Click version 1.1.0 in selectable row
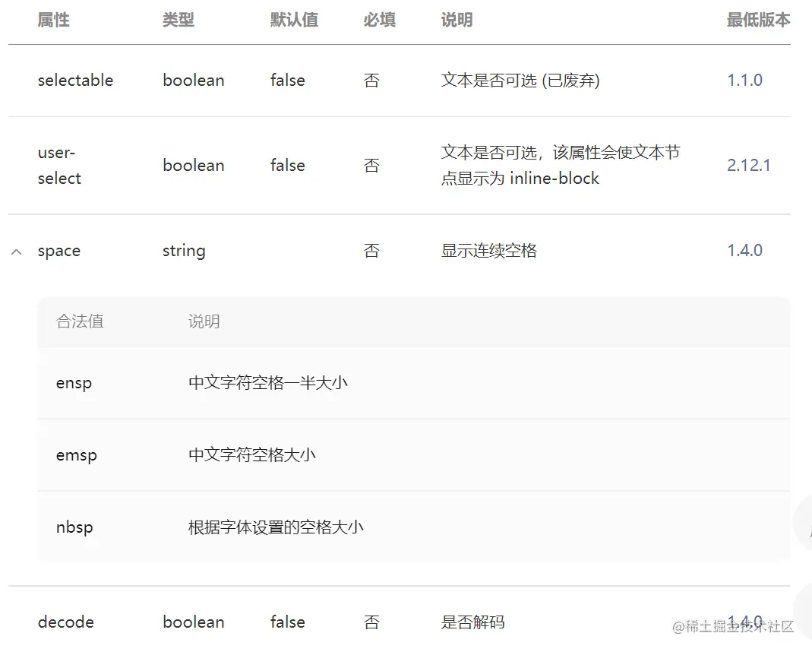Image resolution: width=812 pixels, height=652 pixels. 744,81
